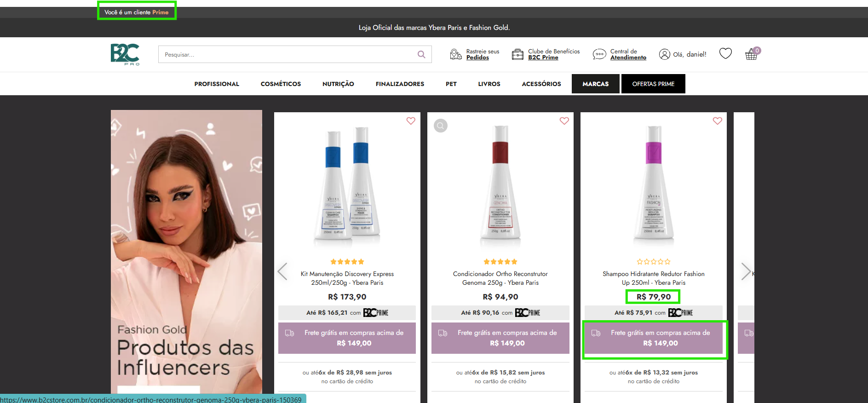Open the COSMÉTICOS menu
Viewport: 868px width, 403px height.
point(281,84)
